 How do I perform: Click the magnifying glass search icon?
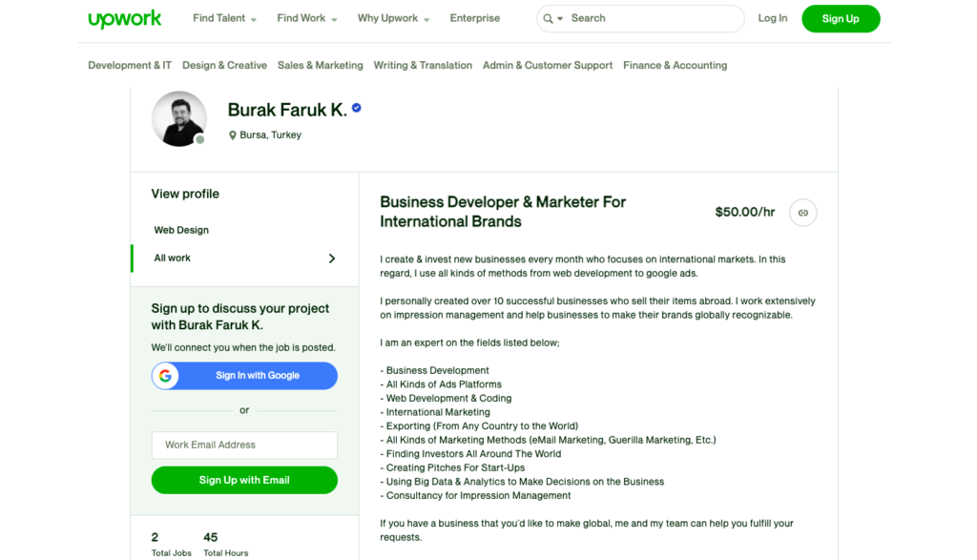pyautogui.click(x=548, y=18)
